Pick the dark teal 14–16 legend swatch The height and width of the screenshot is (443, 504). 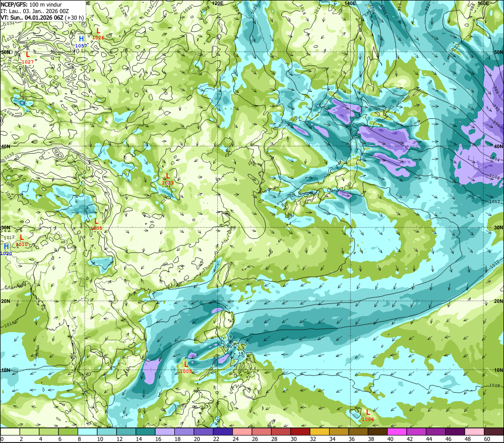tap(146, 431)
